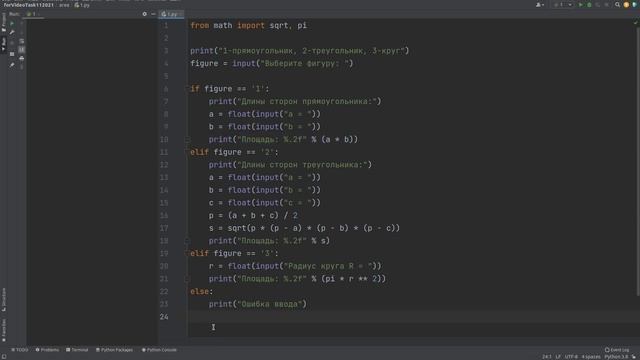This screenshot has width=640, height=360.
Task: Click the area breadcrumb in navigation bar
Action: point(64,5)
